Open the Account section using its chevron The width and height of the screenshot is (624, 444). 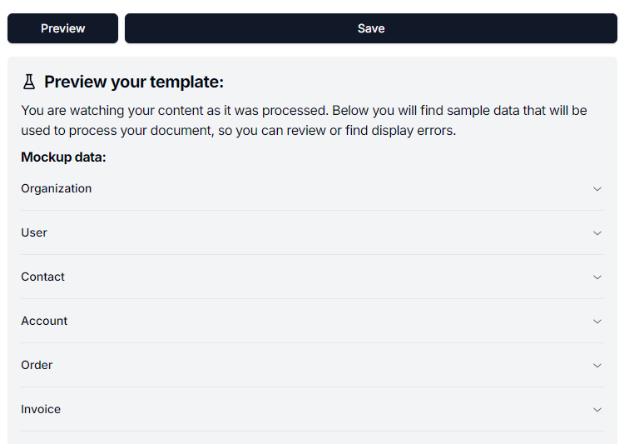597,321
